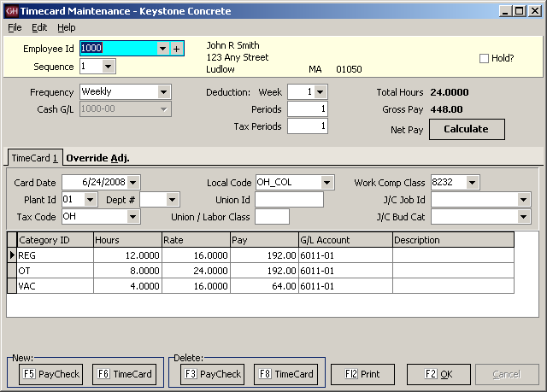Enable the Hold? checkbox
The width and height of the screenshot is (547, 392).
[x=484, y=58]
